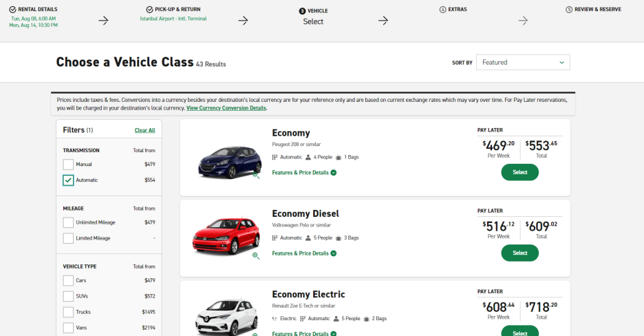The height and width of the screenshot is (336, 644).
Task: Enable the Limited Mileage filter
Action: [68, 238]
